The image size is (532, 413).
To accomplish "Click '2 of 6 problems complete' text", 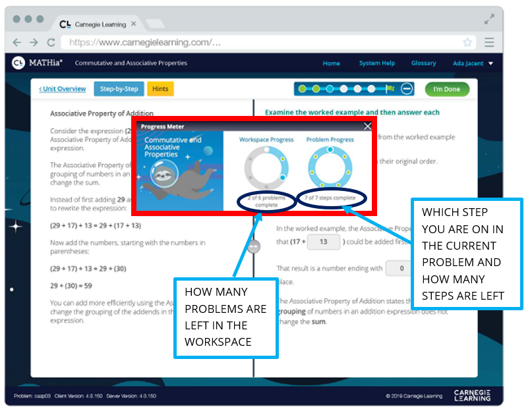I will (x=266, y=202).
